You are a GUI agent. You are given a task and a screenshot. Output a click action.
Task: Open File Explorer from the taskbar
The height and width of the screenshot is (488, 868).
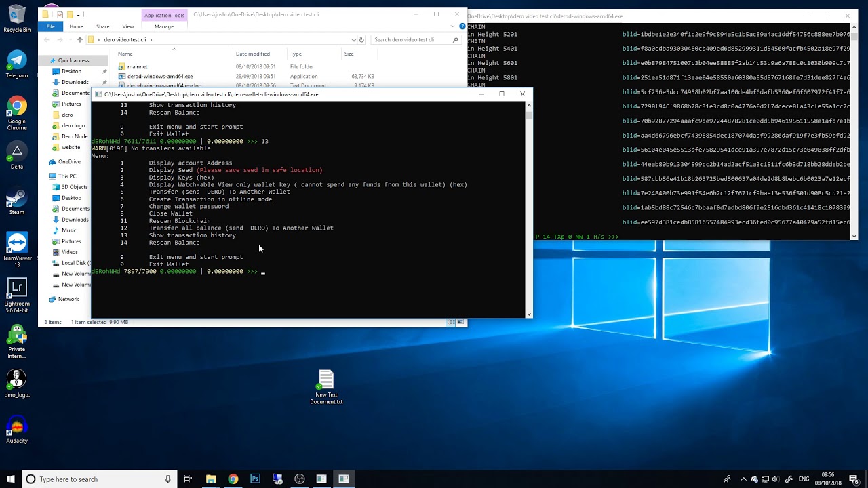click(211, 479)
